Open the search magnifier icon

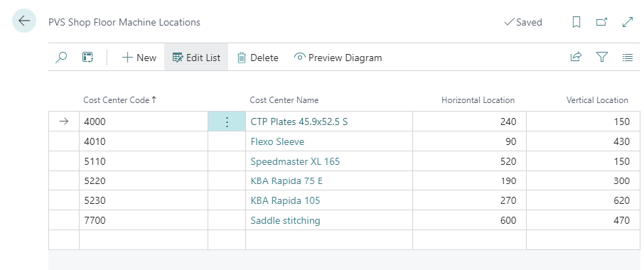61,58
